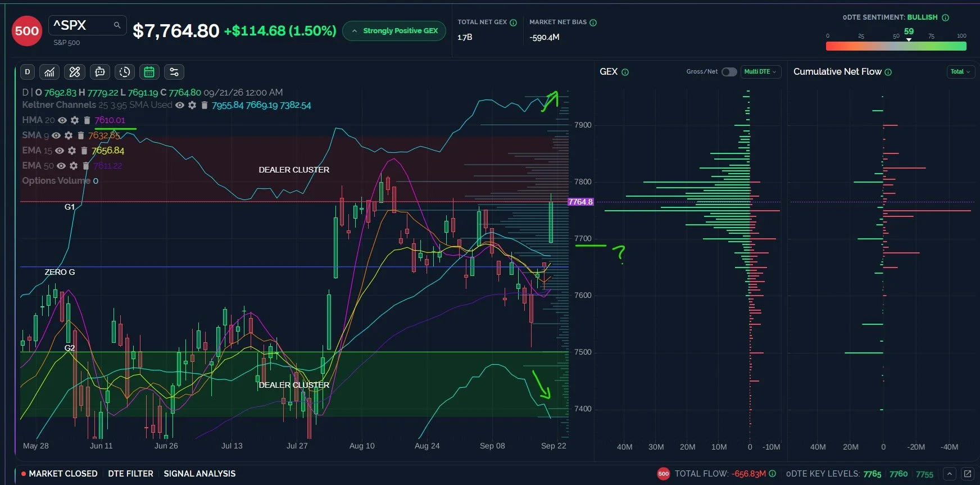
Task: Click Cumulative Net Flow info icon
Action: [x=888, y=72]
